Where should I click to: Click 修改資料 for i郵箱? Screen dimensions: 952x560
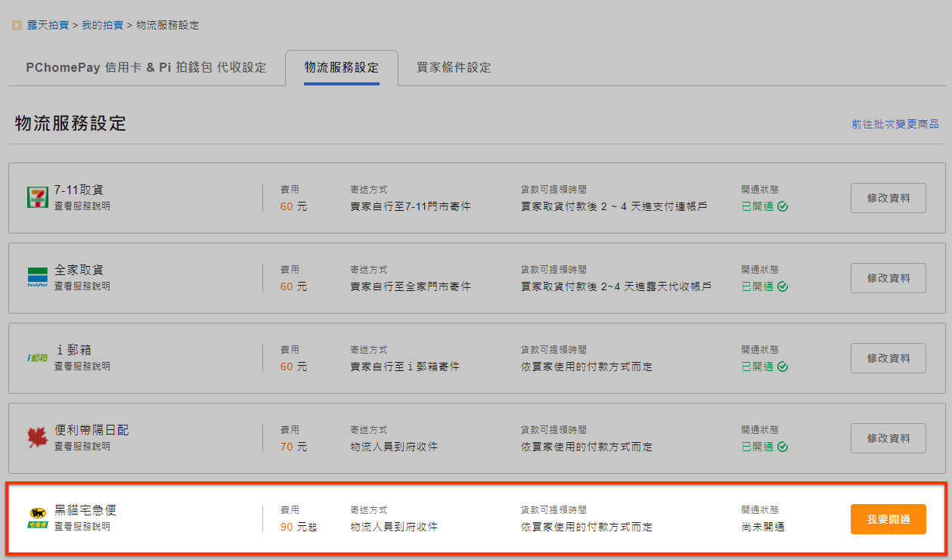[888, 358]
